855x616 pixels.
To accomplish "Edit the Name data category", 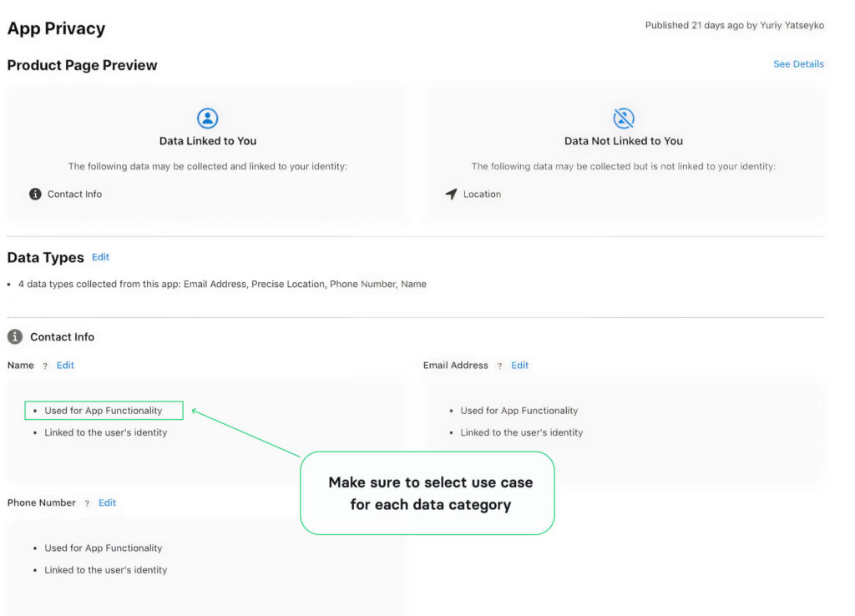I will [65, 365].
